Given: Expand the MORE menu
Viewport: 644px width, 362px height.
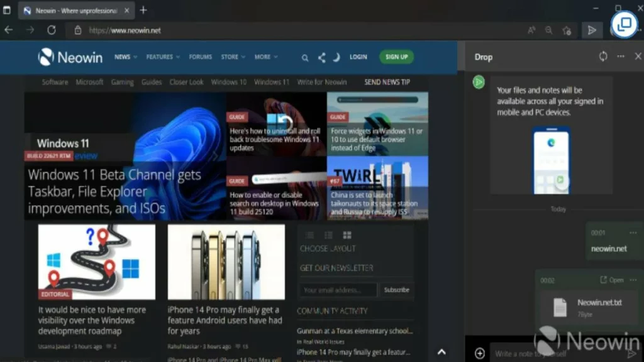Looking at the screenshot, I should (266, 57).
